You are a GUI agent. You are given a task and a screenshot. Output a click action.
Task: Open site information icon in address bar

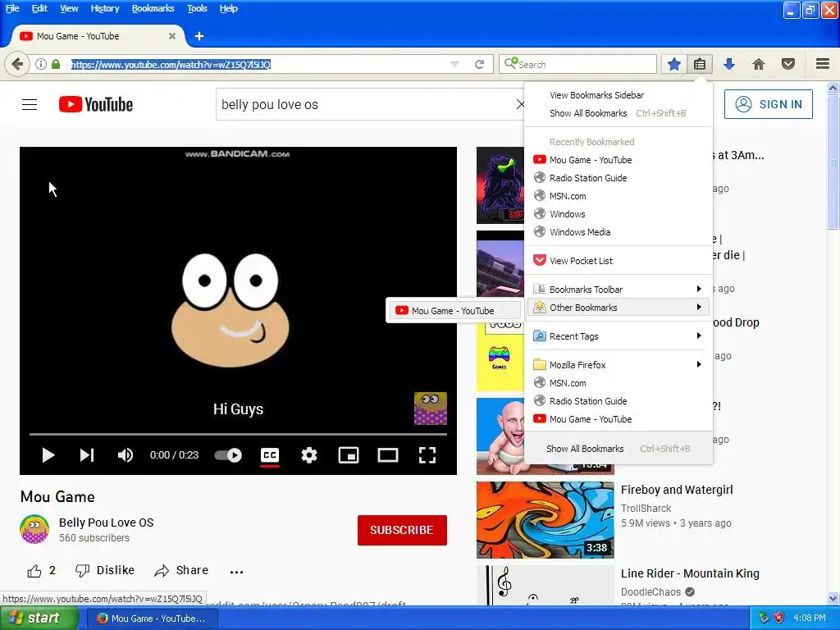(x=41, y=64)
